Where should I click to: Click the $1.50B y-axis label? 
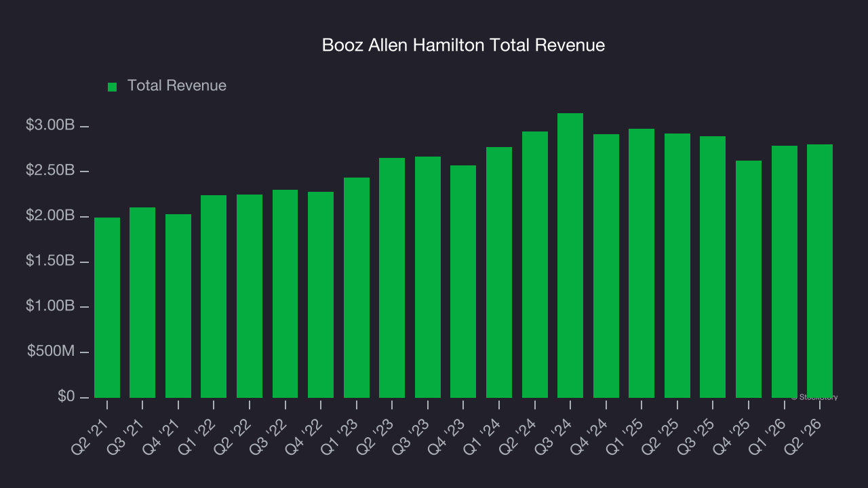[50, 261]
